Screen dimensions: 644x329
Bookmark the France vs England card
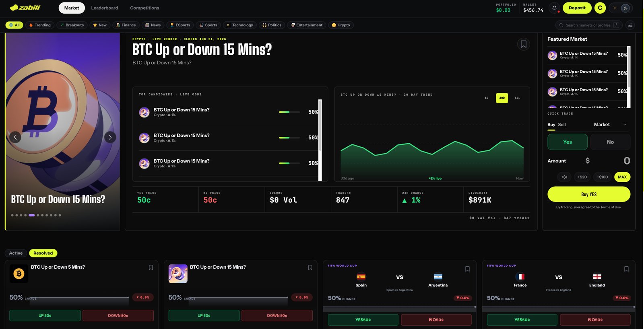tap(626, 269)
